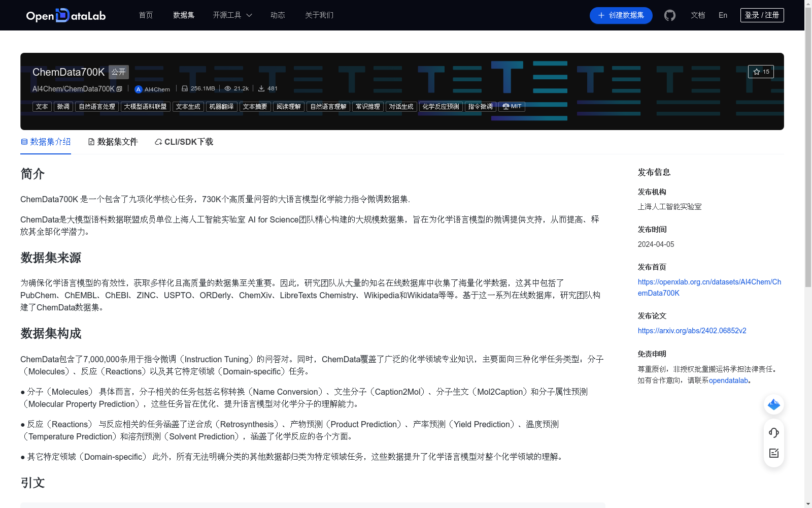The image size is (812, 508).
Task: Click the OpenDataLab logo
Action: coord(66,15)
